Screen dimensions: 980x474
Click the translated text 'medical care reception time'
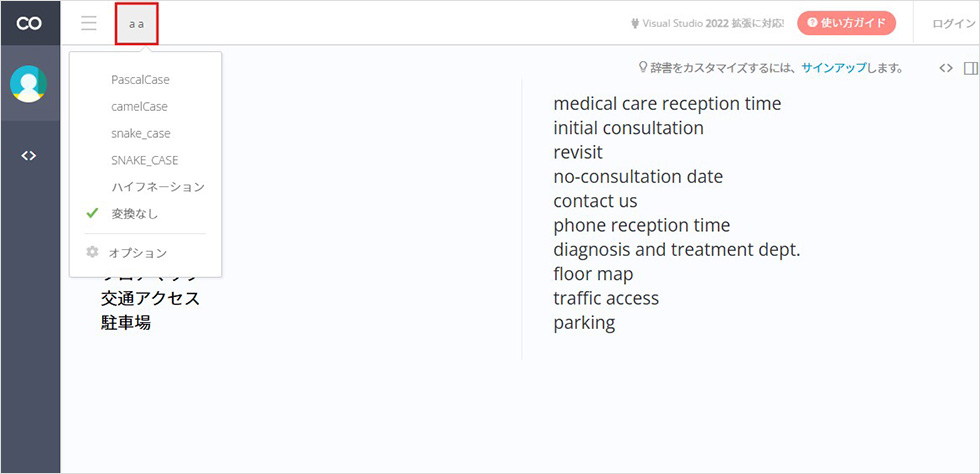pos(667,103)
